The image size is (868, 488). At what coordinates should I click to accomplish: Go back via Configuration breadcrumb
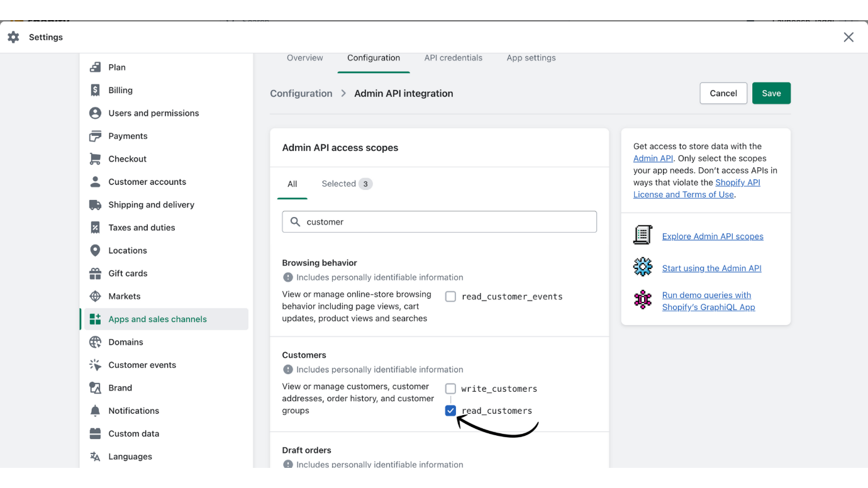(x=301, y=93)
